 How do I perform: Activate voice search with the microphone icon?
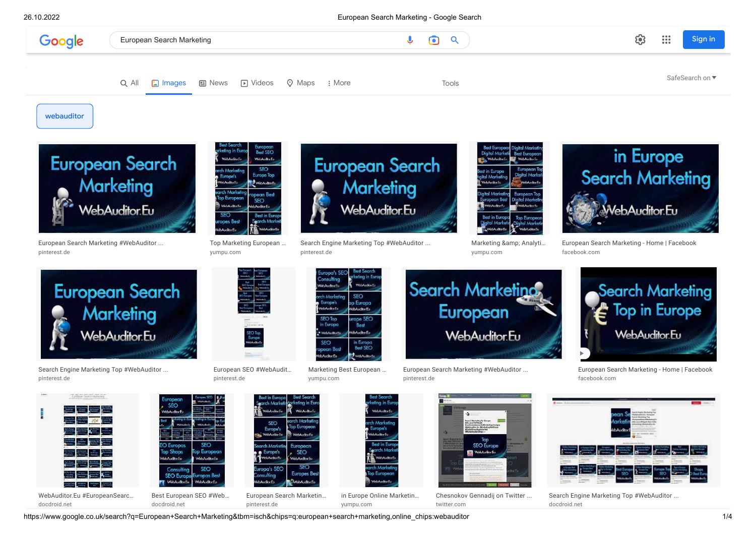tap(410, 40)
